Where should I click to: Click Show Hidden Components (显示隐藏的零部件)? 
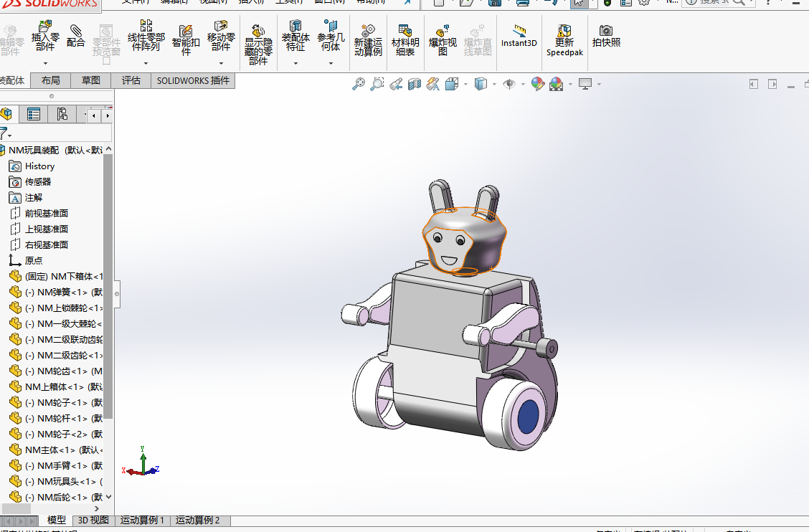[x=258, y=44]
